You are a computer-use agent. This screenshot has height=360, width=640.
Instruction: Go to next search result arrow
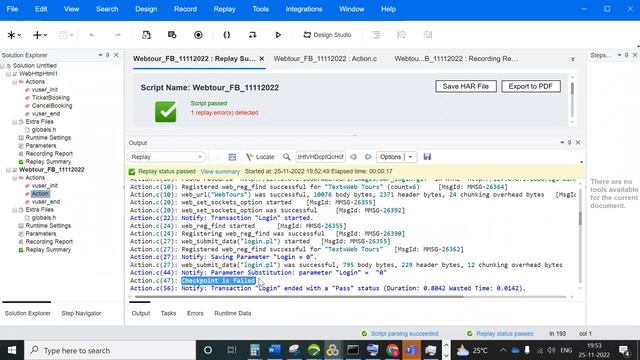[368, 157]
